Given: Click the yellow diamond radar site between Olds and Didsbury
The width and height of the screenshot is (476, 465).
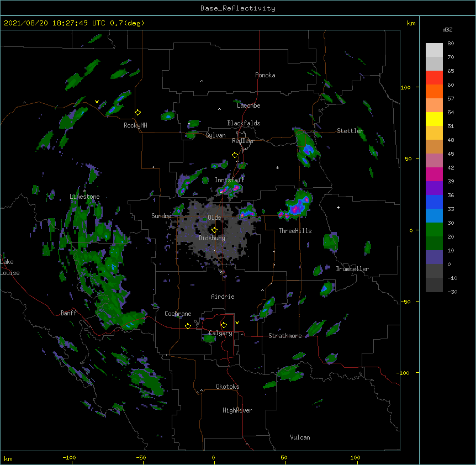Looking at the screenshot, I should pos(214,230).
